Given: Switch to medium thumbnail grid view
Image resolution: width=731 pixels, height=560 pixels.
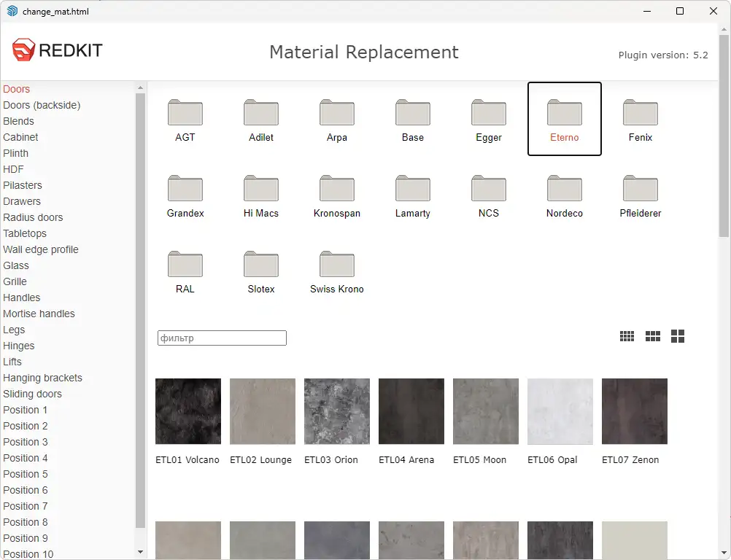Looking at the screenshot, I should point(652,336).
